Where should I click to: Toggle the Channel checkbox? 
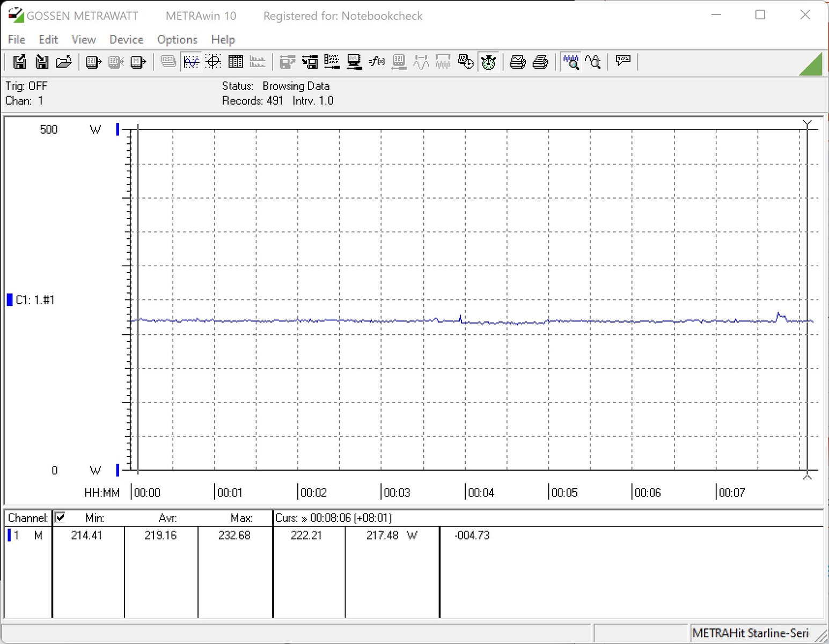pos(60,517)
